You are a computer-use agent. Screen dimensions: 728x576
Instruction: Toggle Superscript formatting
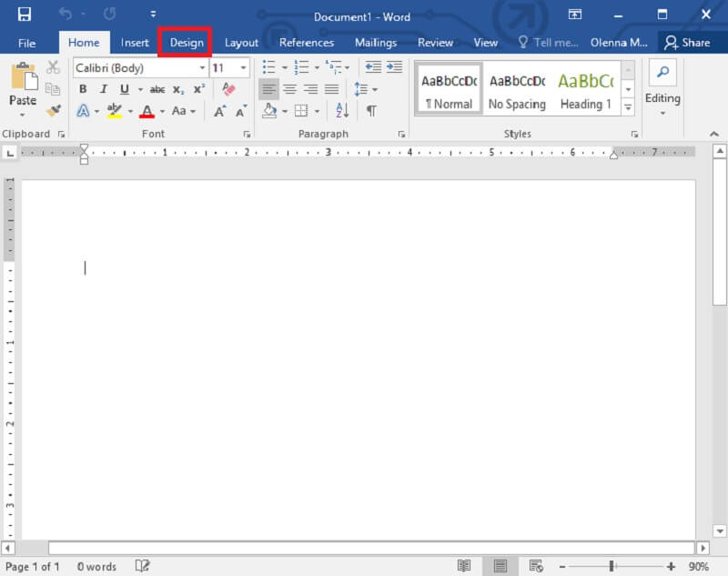tap(198, 89)
